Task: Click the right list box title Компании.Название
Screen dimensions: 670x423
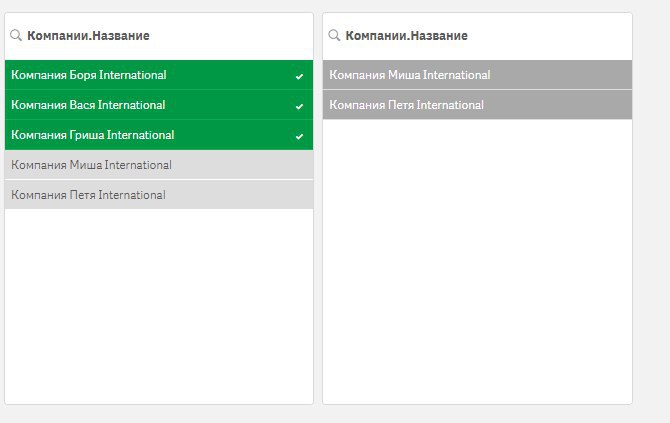Action: 407,36
